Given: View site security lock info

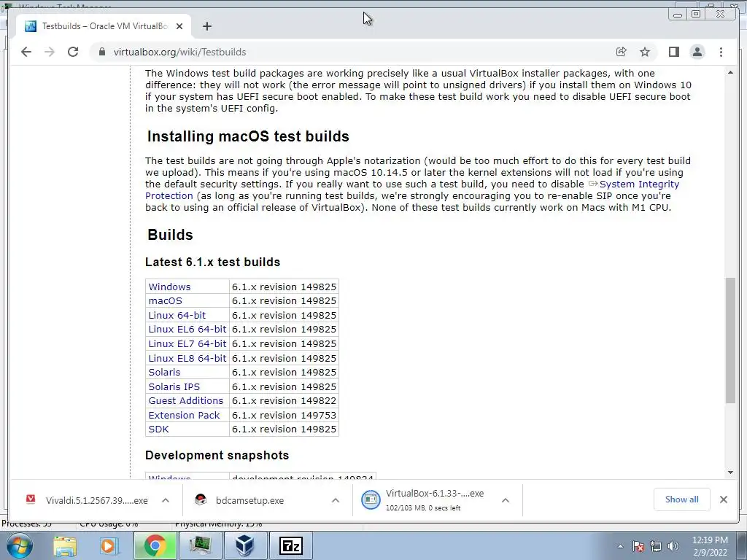Looking at the screenshot, I should point(101,52).
